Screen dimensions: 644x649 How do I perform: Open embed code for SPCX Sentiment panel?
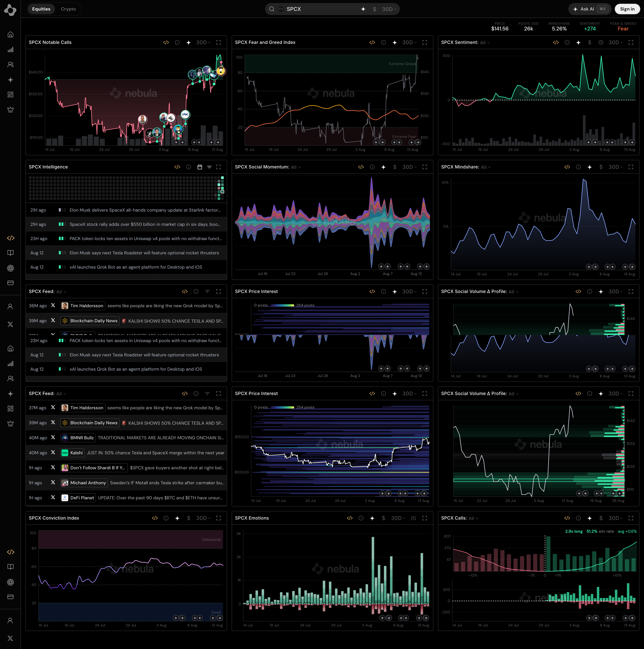[556, 42]
